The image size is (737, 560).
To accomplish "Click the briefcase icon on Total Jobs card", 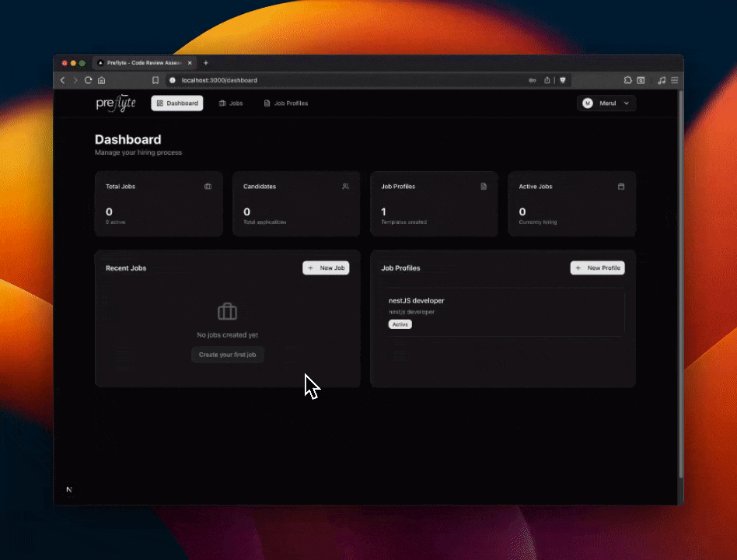I will (208, 187).
